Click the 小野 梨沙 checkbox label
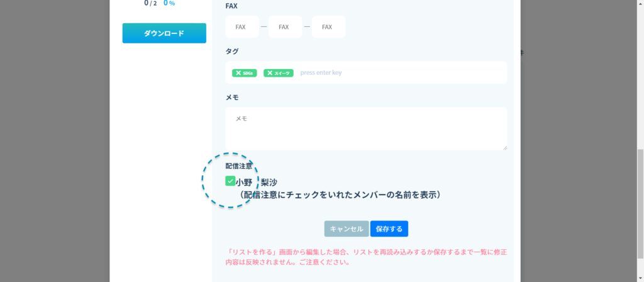This screenshot has width=644, height=282. click(257, 182)
